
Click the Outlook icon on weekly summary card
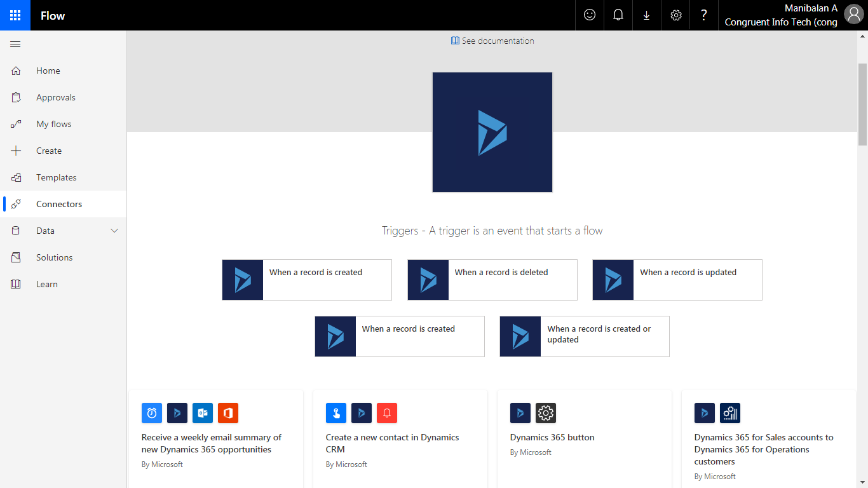pyautogui.click(x=203, y=413)
